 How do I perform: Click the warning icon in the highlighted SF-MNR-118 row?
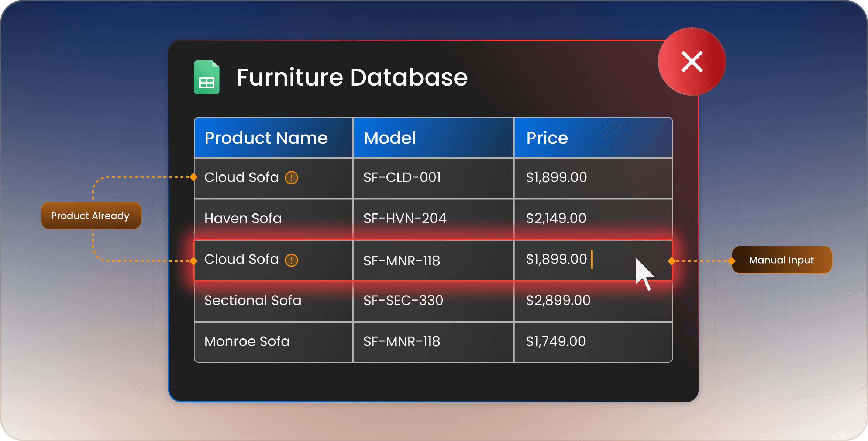292,260
